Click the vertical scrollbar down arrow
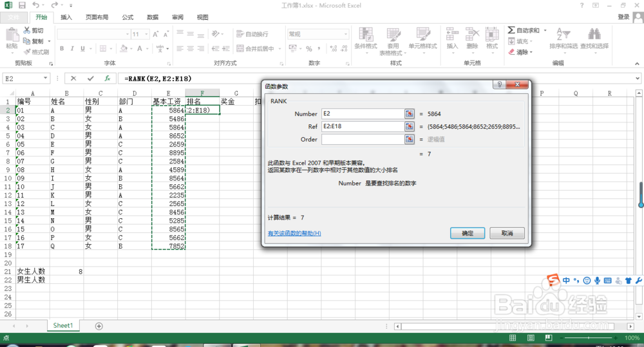The height and width of the screenshot is (347, 644). [x=639, y=317]
